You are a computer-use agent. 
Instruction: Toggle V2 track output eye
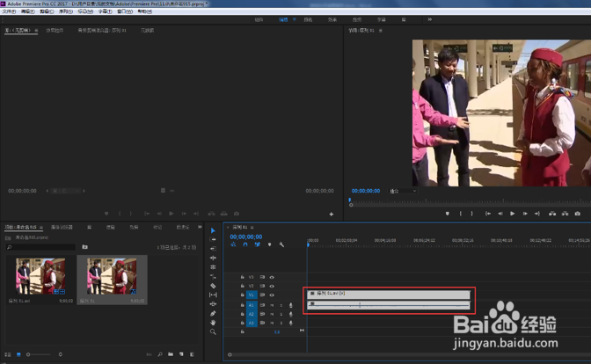(272, 286)
